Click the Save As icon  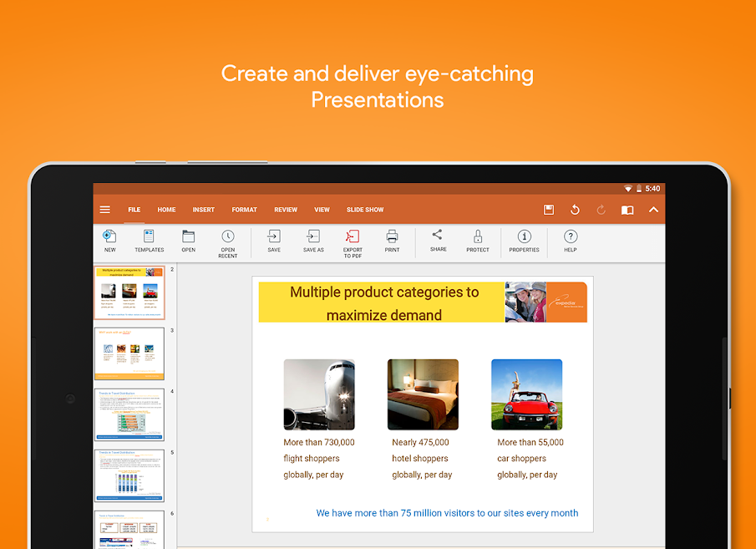click(313, 237)
